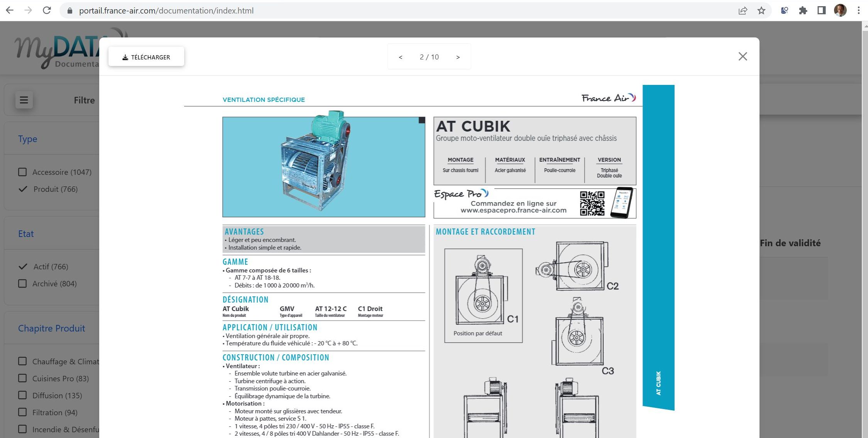Download the document with Télécharger
This screenshot has height=438, width=868.
pyautogui.click(x=146, y=57)
